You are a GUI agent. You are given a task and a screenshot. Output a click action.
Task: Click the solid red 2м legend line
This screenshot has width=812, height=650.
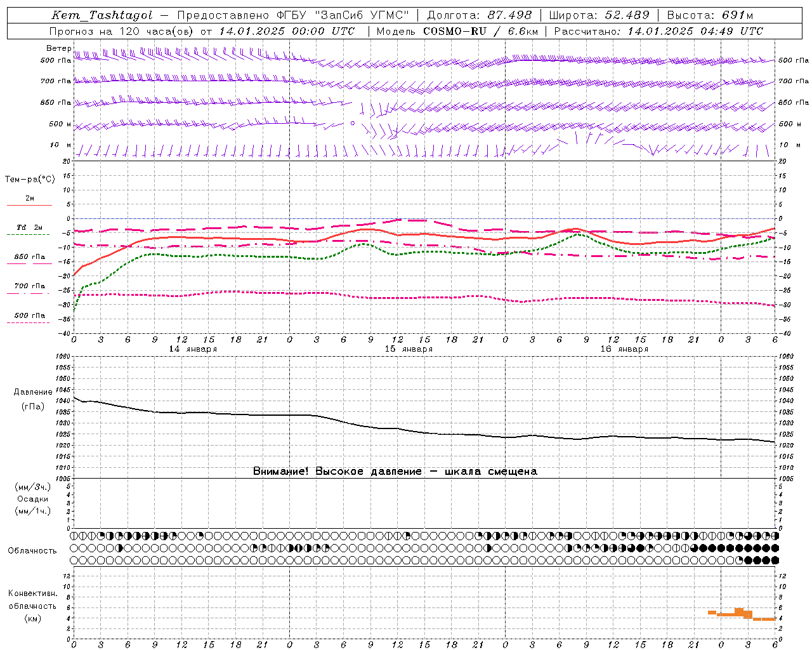pyautogui.click(x=29, y=205)
